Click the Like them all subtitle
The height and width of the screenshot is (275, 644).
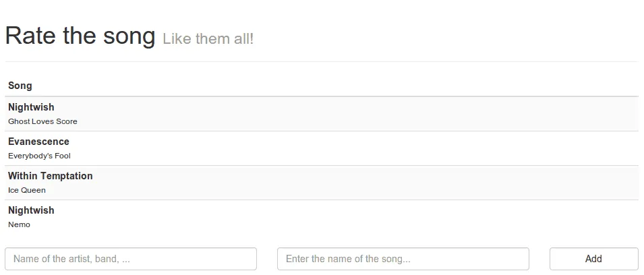(208, 38)
